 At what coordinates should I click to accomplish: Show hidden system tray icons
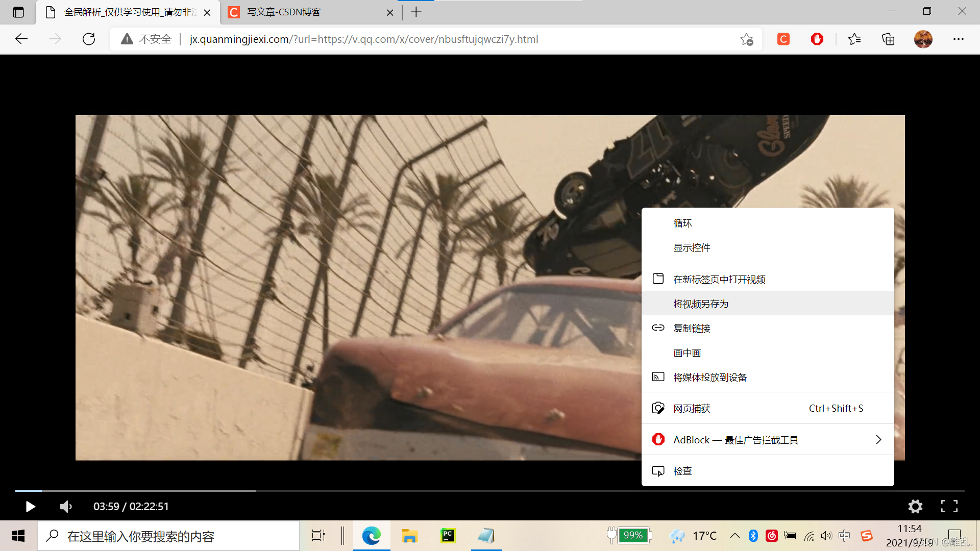point(735,536)
